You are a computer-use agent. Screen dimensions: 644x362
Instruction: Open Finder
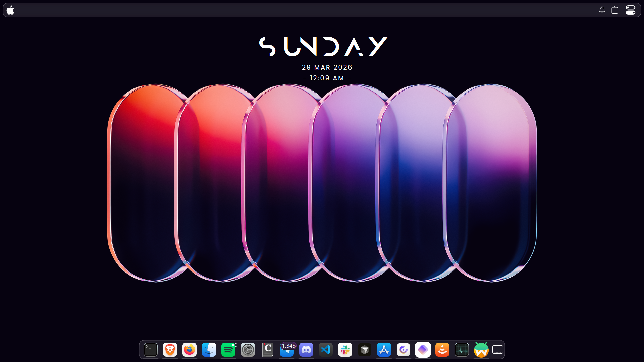(x=209, y=350)
